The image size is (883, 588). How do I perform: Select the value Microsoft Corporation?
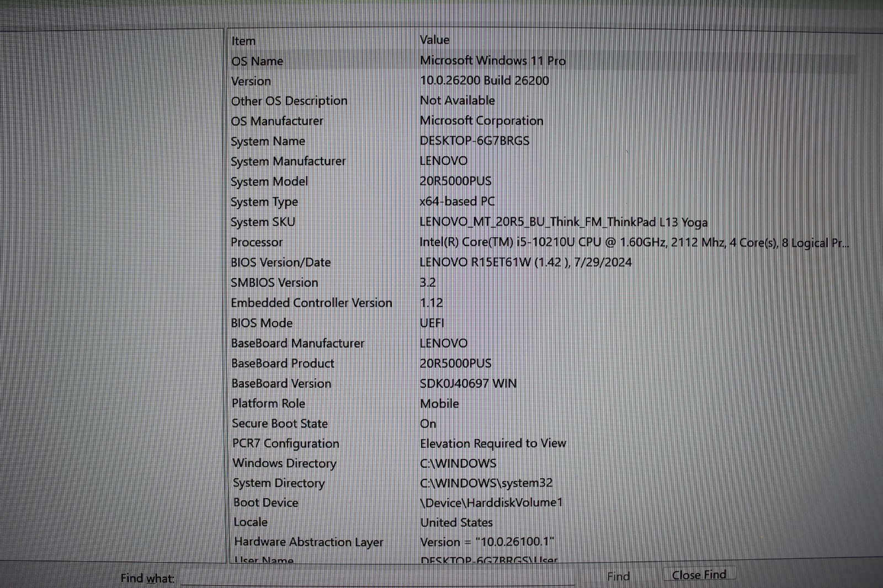click(x=481, y=120)
